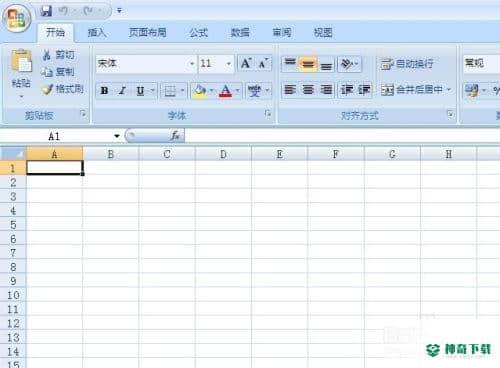The height and width of the screenshot is (368, 500).
Task: Click the Office button logo
Action: click(17, 18)
